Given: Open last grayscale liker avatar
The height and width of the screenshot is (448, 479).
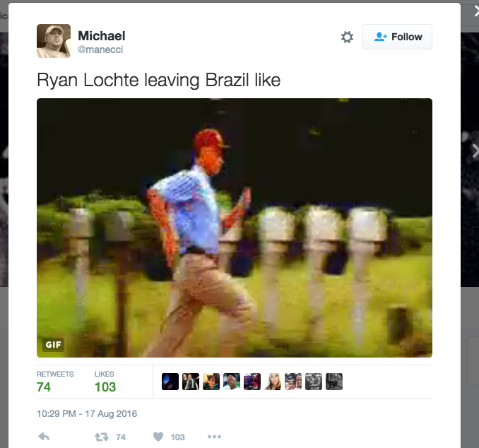Looking at the screenshot, I should pyautogui.click(x=334, y=382).
